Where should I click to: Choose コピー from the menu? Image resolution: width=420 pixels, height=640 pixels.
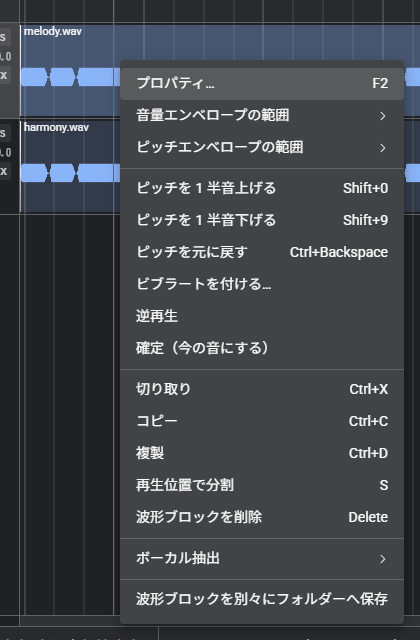click(262, 421)
